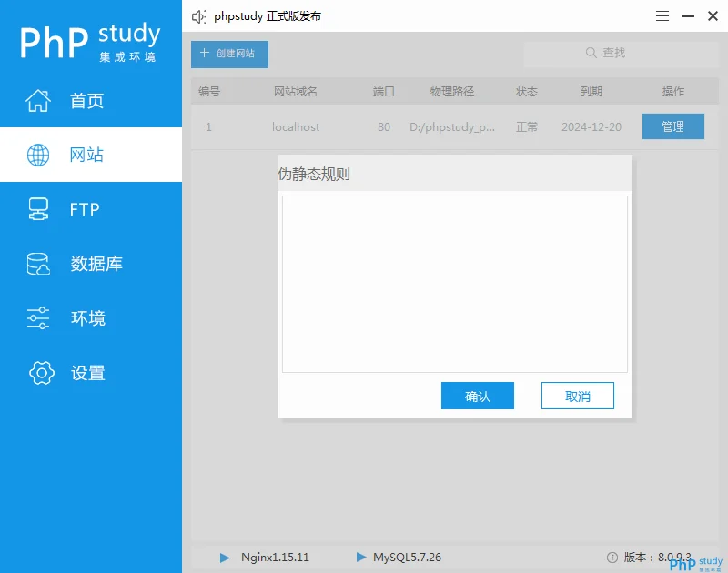Click the PhP study logo in sidebar
Screen dimensions: 728x573
click(x=90, y=42)
